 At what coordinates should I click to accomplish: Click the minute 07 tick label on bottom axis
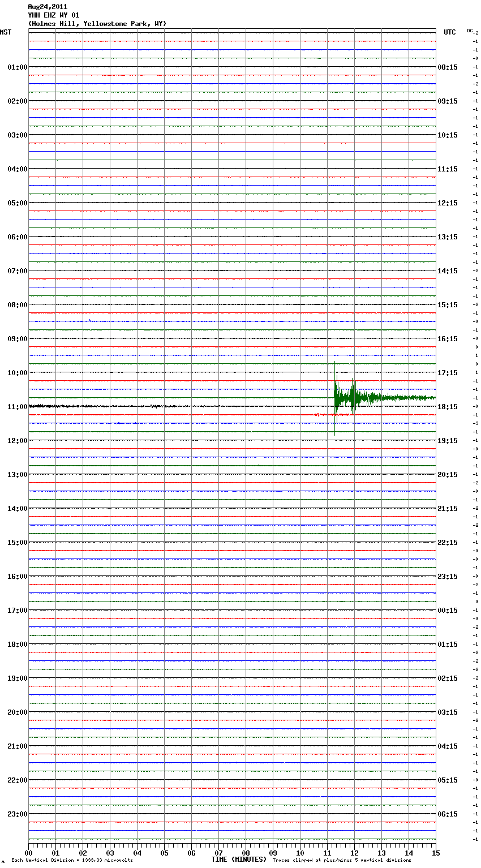218,853
